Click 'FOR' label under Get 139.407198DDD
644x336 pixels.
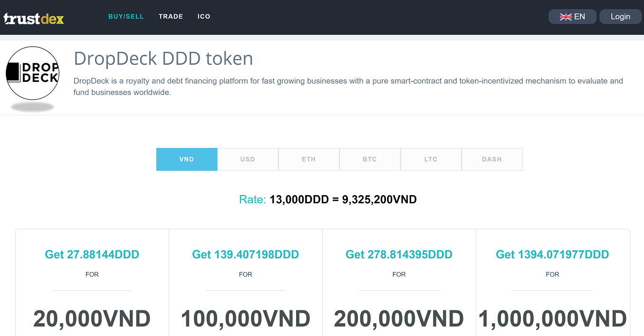(x=246, y=275)
